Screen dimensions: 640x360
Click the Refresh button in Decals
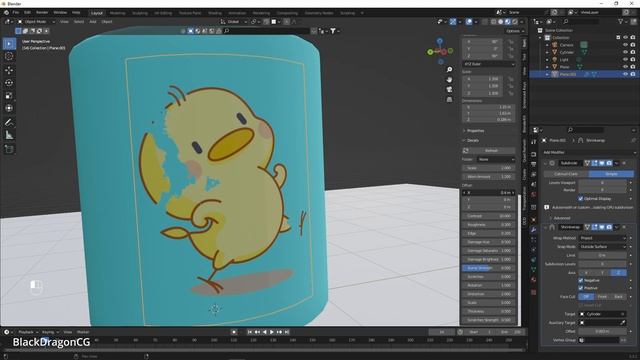point(489,151)
